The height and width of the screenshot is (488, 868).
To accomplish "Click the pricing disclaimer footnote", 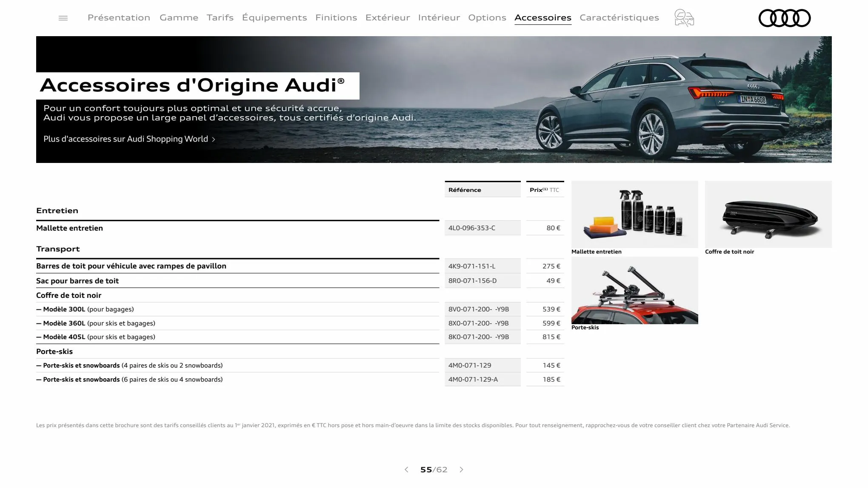I will [x=413, y=425].
